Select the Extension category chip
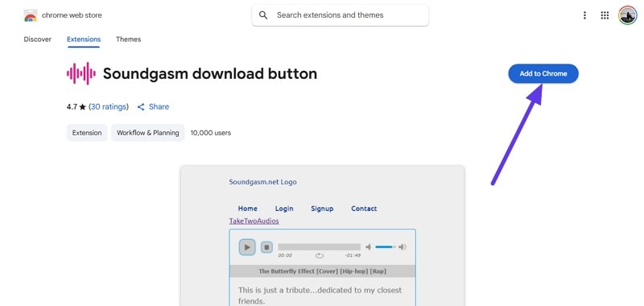644x306 pixels. 87,133
